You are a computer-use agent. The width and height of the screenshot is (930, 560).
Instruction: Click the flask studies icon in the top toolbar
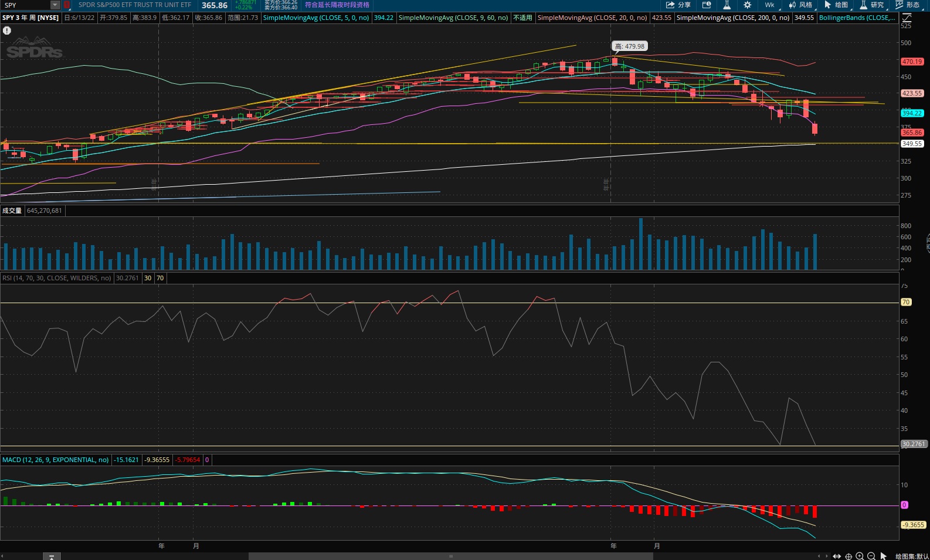[x=727, y=5]
